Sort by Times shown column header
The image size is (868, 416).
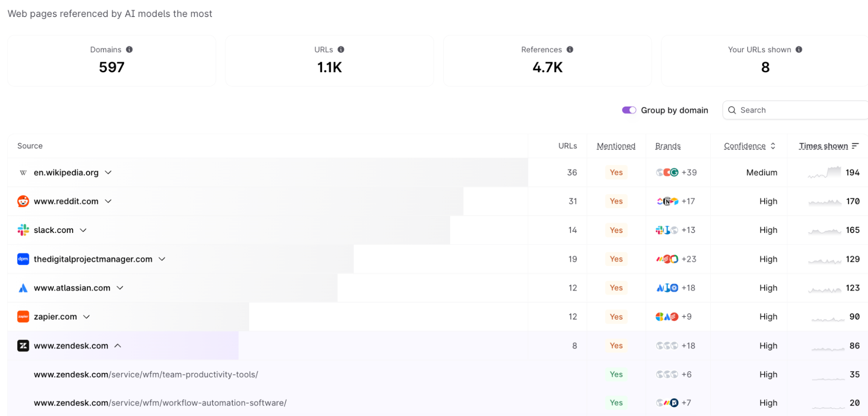(824, 146)
